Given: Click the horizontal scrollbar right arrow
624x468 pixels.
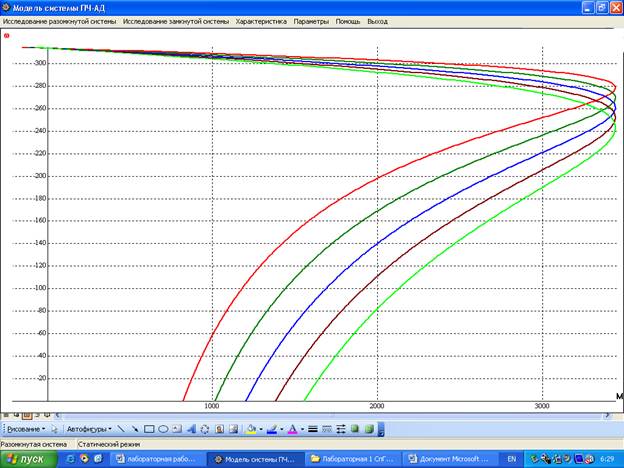Looking at the screenshot, I should [x=608, y=415].
